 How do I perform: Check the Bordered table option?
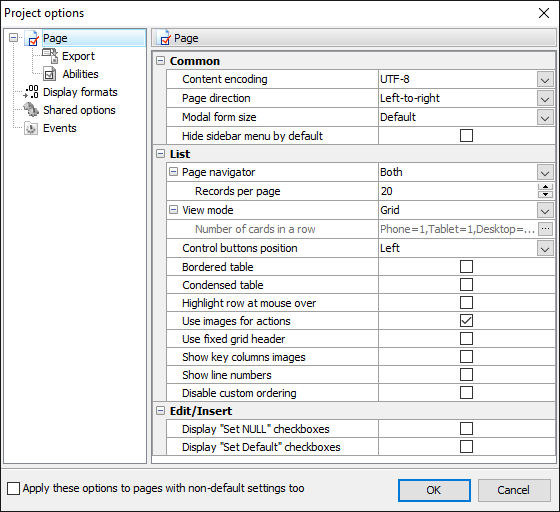(466, 267)
